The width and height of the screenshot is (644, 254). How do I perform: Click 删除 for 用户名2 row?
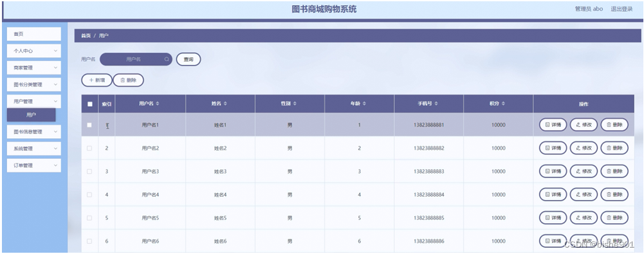[x=614, y=148]
